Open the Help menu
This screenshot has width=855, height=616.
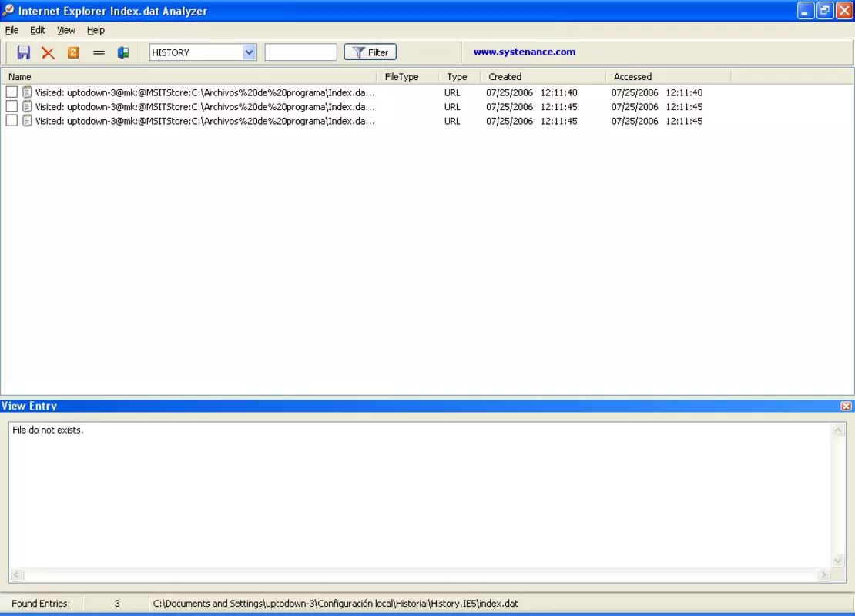[96, 30]
